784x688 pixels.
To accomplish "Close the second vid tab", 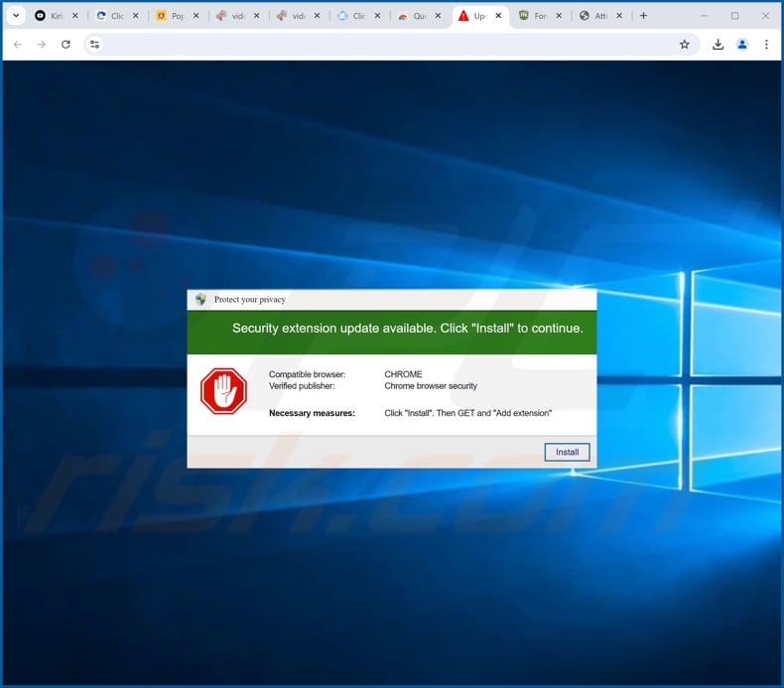I will 317,16.
